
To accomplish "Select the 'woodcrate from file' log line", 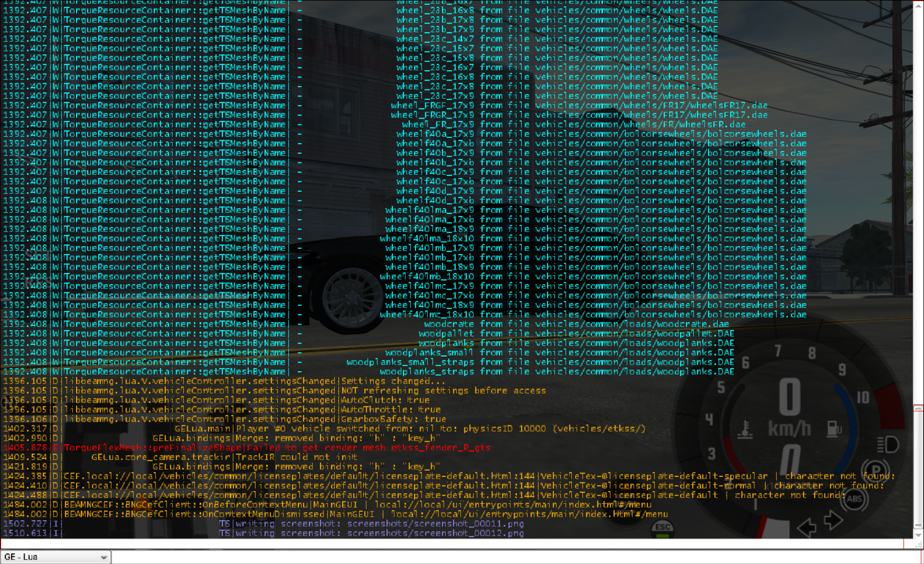I will point(366,324).
